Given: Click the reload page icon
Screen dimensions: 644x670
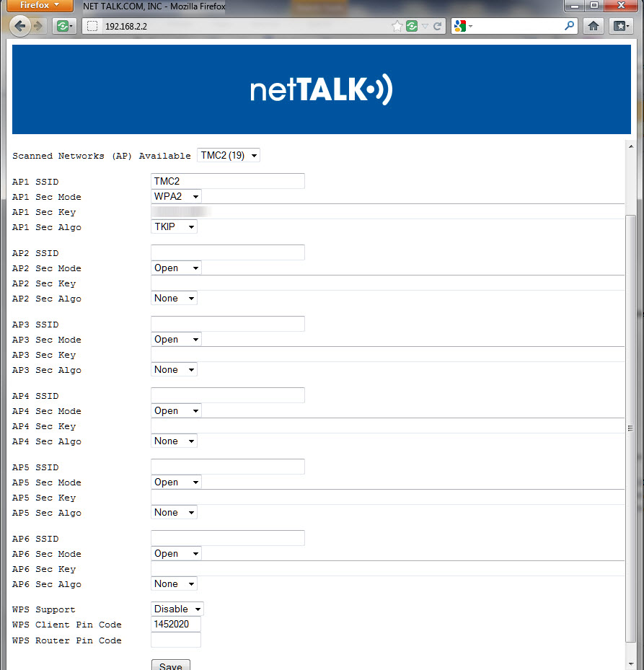Looking at the screenshot, I should point(438,26).
